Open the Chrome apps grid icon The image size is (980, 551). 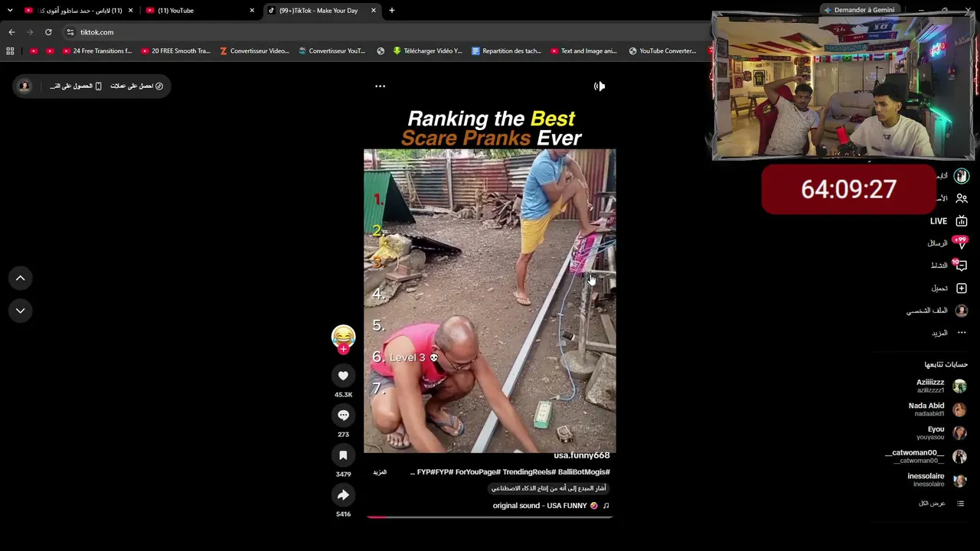click(10, 51)
